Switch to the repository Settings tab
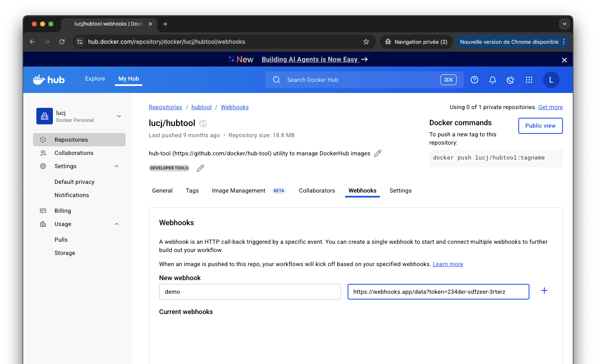 tap(401, 190)
